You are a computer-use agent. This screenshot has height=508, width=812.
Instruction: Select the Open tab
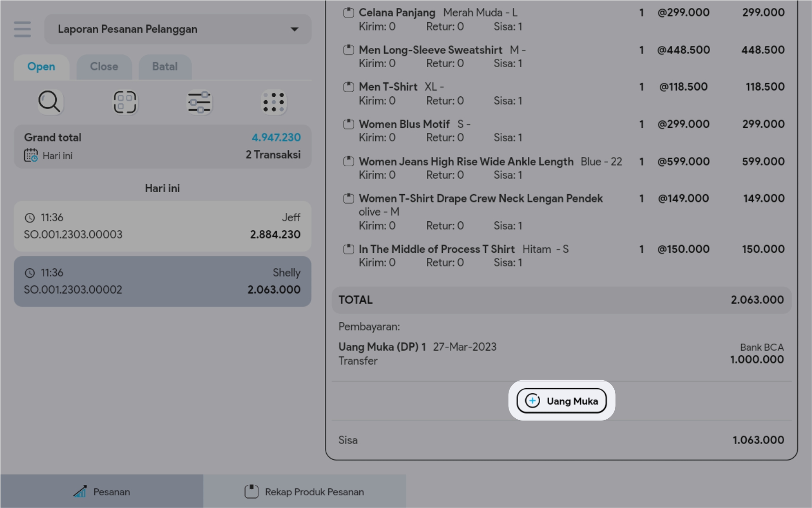coord(41,67)
